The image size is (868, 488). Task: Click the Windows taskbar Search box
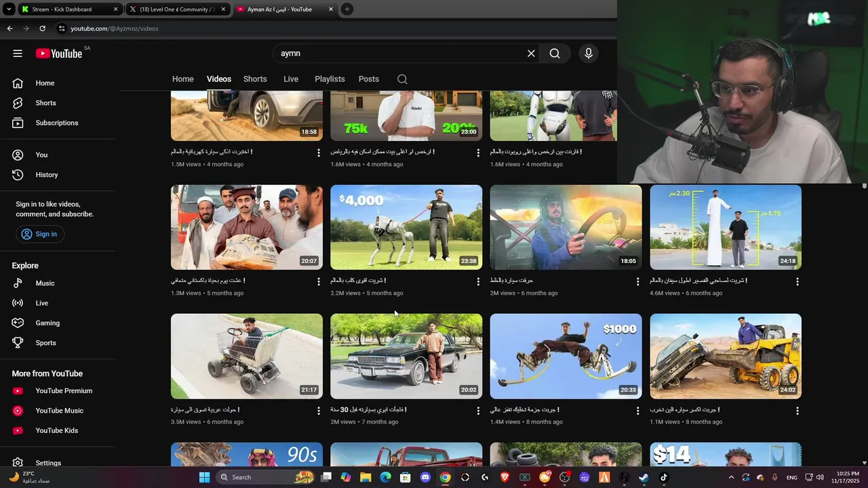(267, 477)
